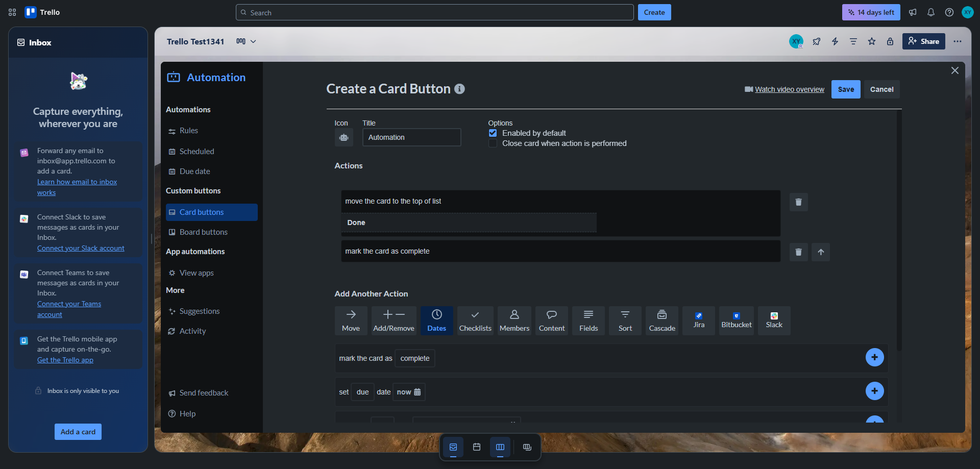Go to Rules in Automation sidebar
This screenshot has width=980, height=469.
click(x=212, y=131)
